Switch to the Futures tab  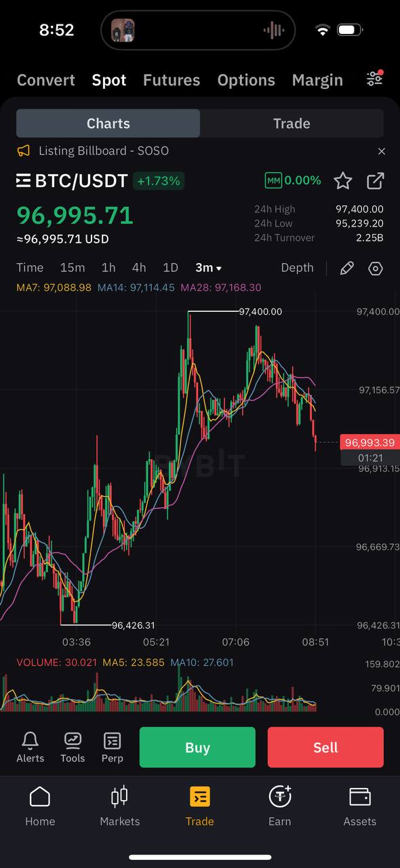[172, 80]
